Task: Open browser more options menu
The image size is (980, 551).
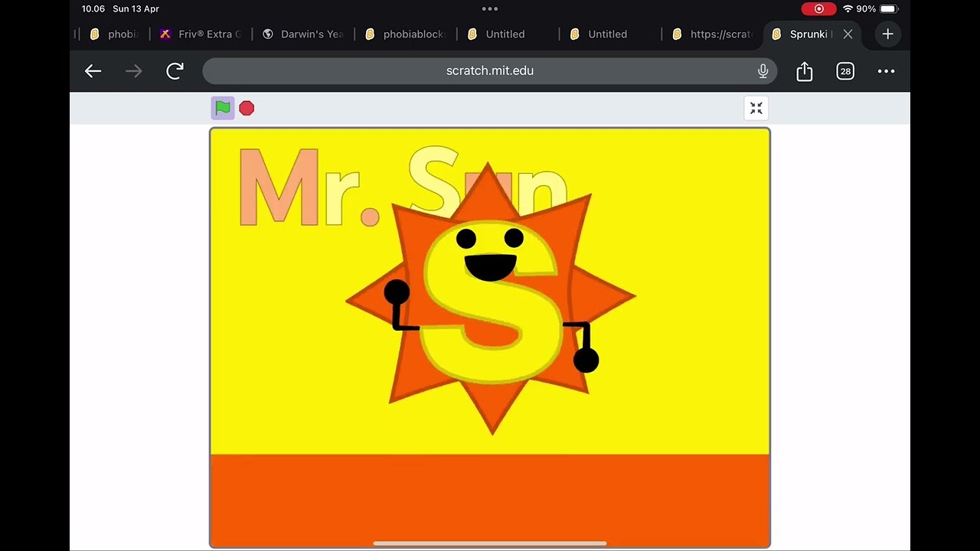Action: point(886,71)
